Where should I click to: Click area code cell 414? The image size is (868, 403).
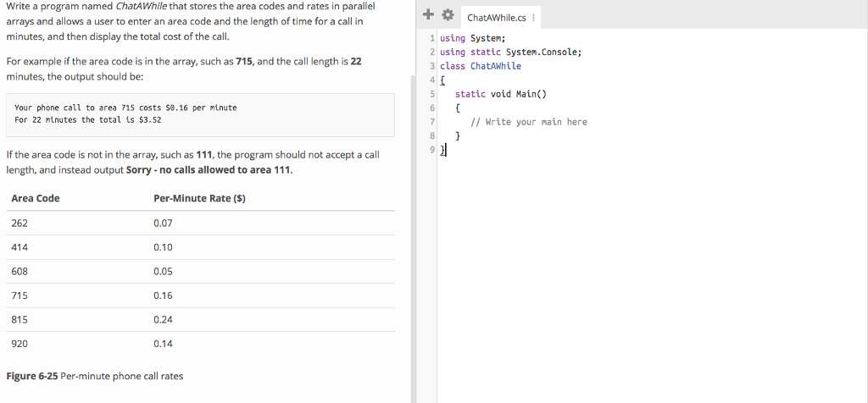click(x=19, y=248)
